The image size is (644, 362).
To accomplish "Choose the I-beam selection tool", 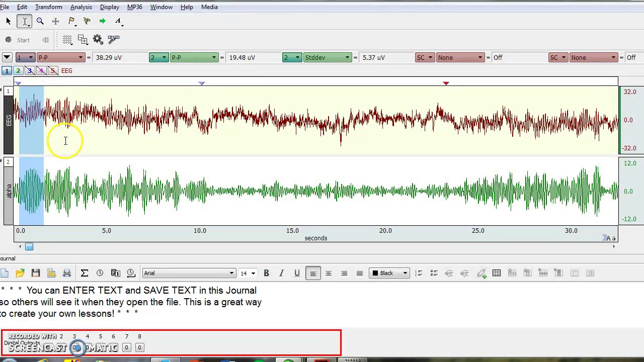I will (25, 21).
